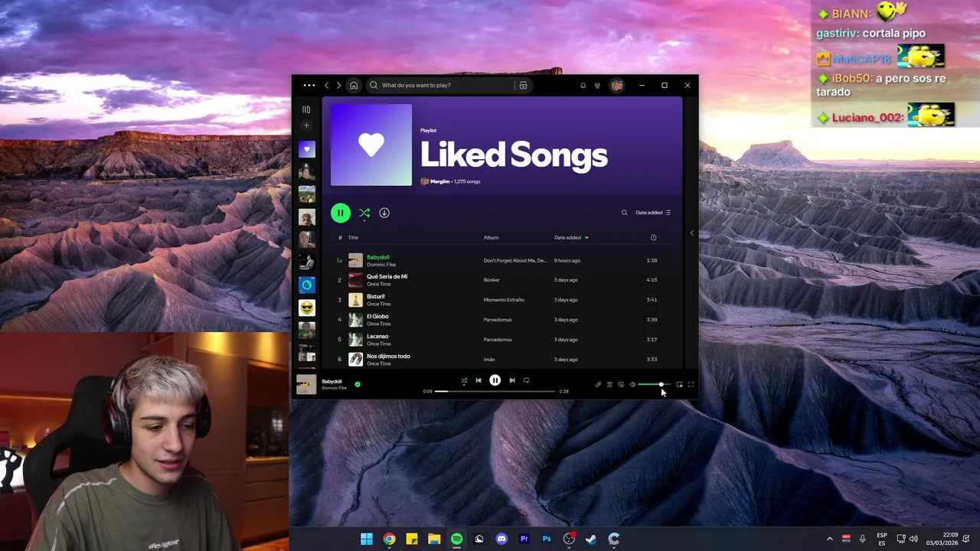Open the Margiim profile link
The height and width of the screenshot is (551, 980).
(439, 181)
